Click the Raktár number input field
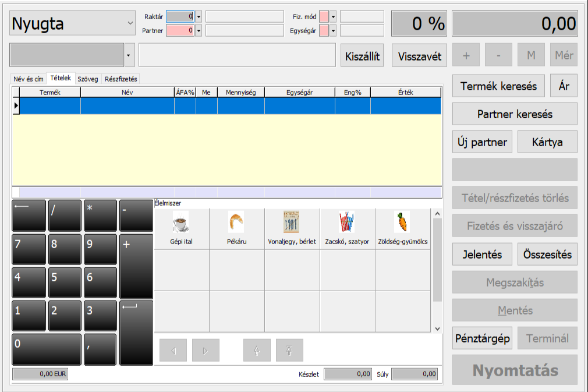Image resolution: width=588 pixels, height=392 pixels. click(x=180, y=17)
